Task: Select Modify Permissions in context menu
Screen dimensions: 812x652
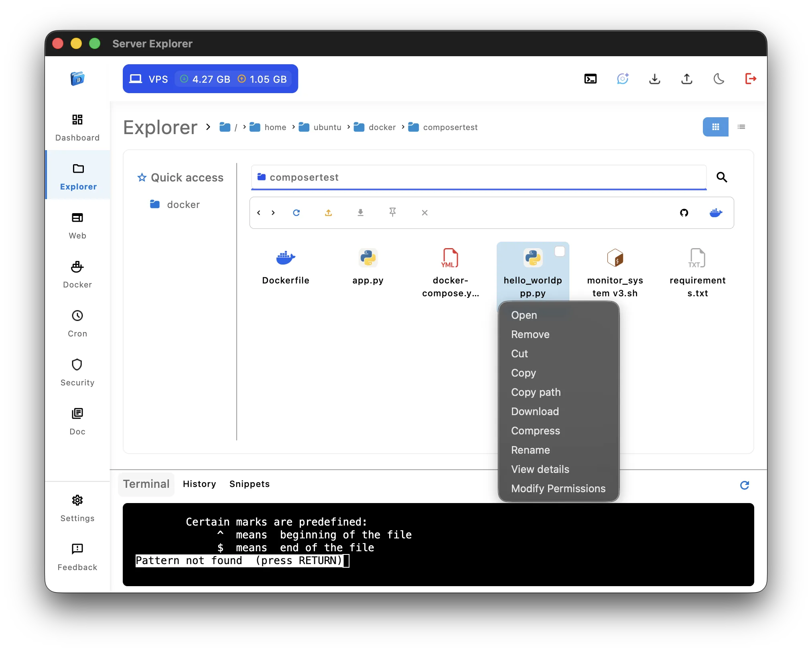Action: 558,489
